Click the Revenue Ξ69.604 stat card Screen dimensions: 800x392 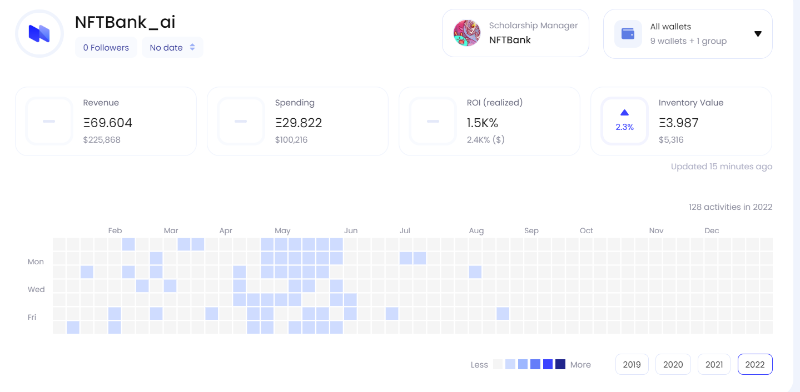click(x=106, y=121)
